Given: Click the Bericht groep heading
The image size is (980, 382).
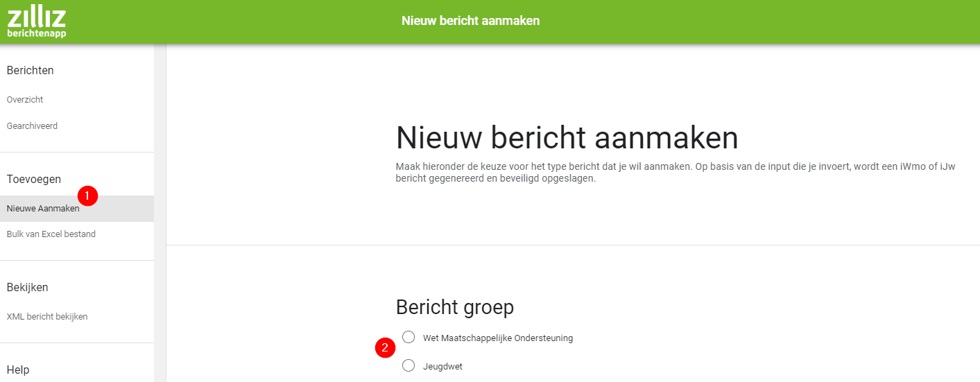Looking at the screenshot, I should tap(454, 307).
